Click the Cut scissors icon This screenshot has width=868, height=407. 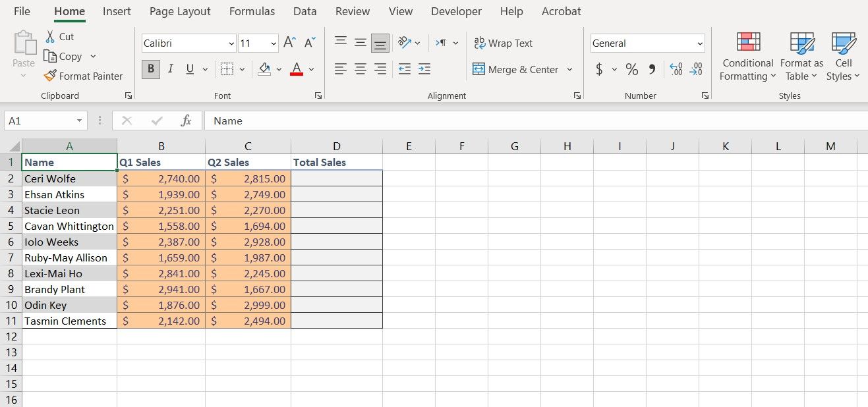(50, 36)
